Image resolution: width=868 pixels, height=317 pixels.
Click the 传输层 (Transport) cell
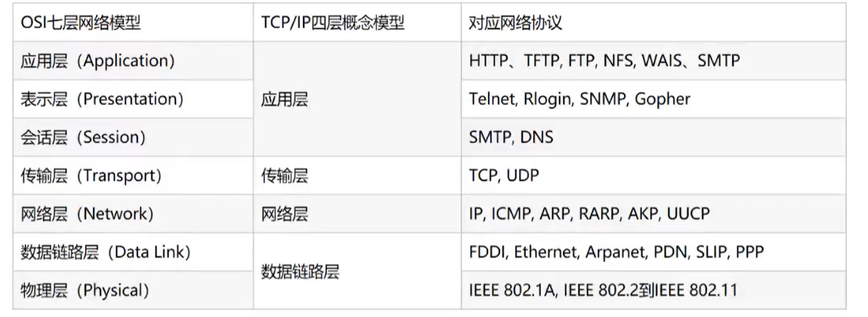(134, 176)
